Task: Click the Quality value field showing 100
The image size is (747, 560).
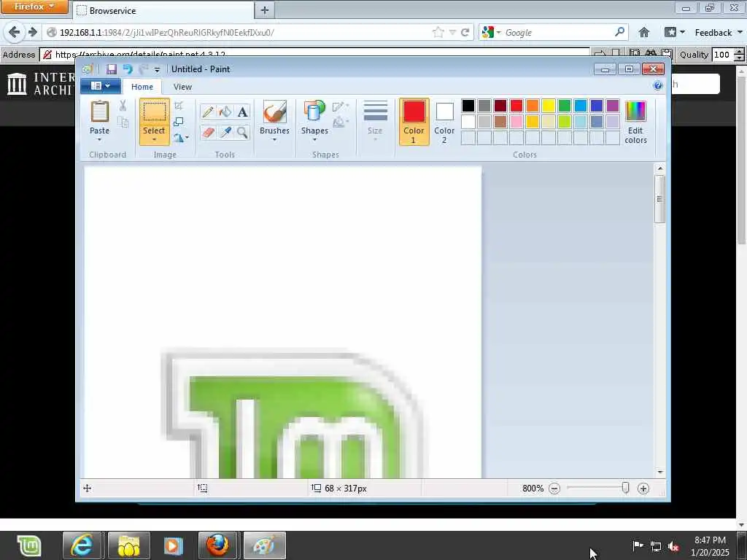Action: [x=723, y=54]
